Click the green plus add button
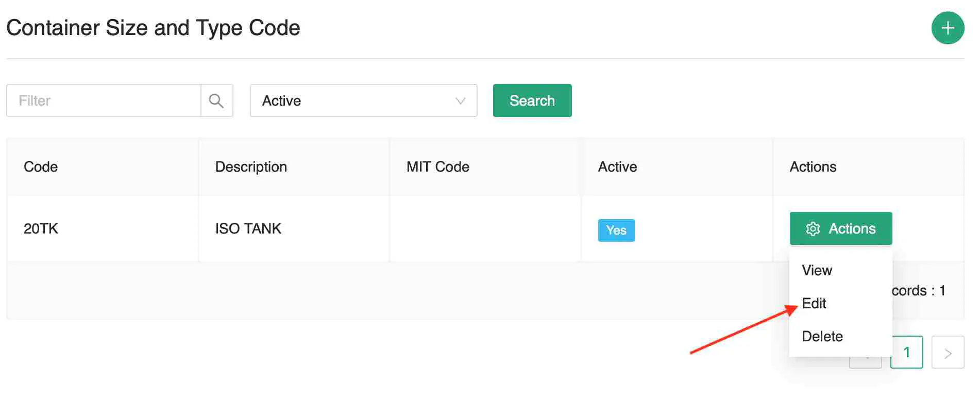 [x=948, y=28]
